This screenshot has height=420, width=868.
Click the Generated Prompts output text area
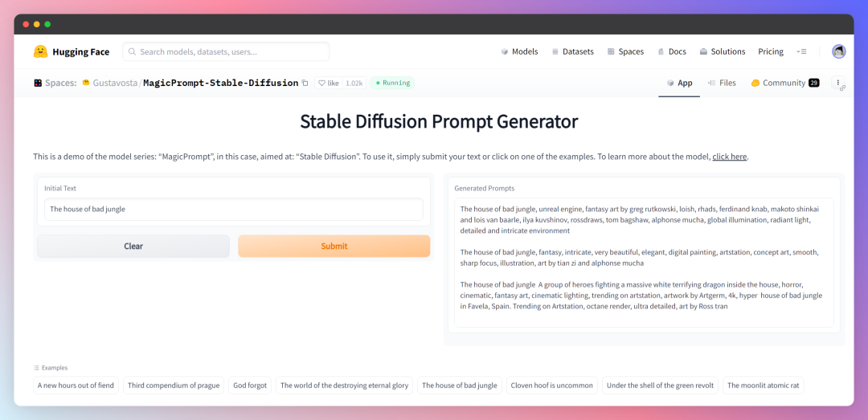[644, 263]
